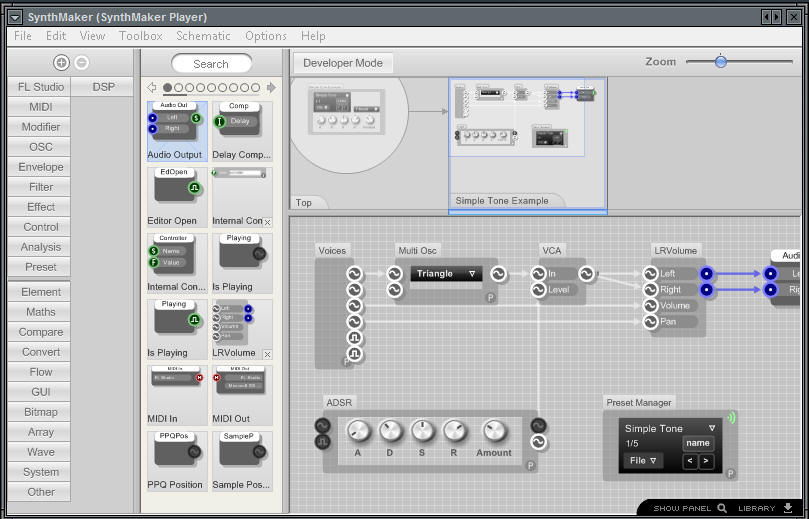Select the first toolbox page dot

(x=167, y=88)
